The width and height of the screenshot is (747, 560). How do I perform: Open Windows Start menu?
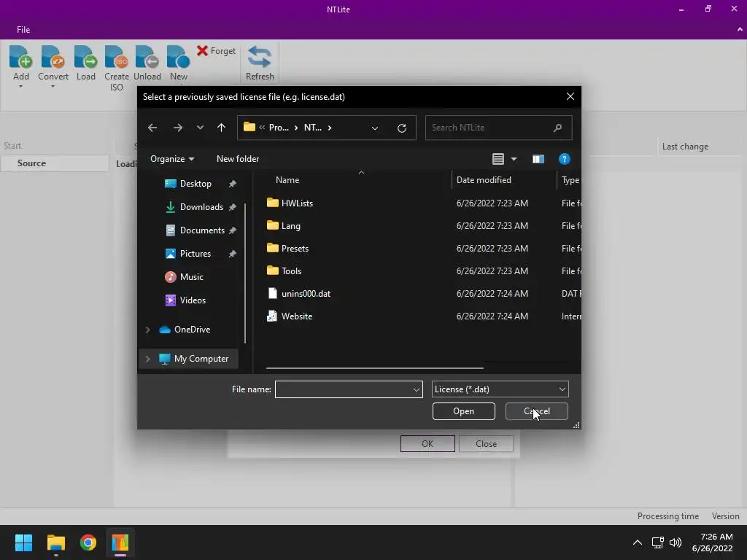pos(23,542)
